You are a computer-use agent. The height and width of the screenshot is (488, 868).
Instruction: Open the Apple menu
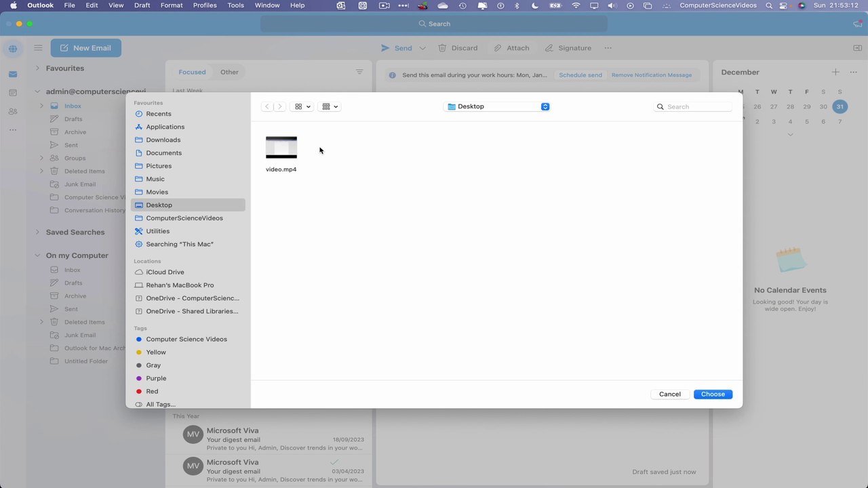click(14, 5)
